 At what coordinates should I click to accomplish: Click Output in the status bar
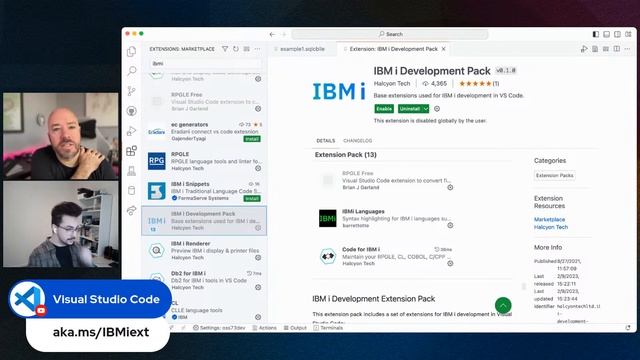tap(295, 328)
